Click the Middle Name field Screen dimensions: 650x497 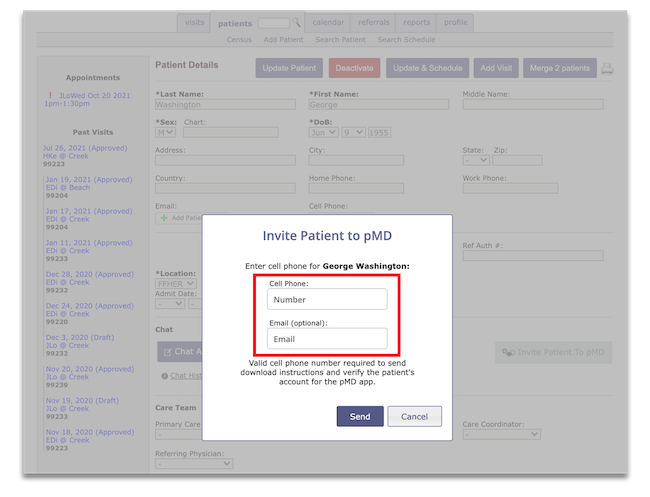pos(533,104)
